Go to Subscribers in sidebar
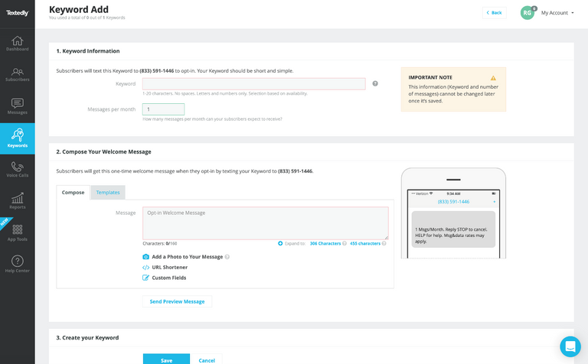This screenshot has width=588, height=364. tap(17, 74)
